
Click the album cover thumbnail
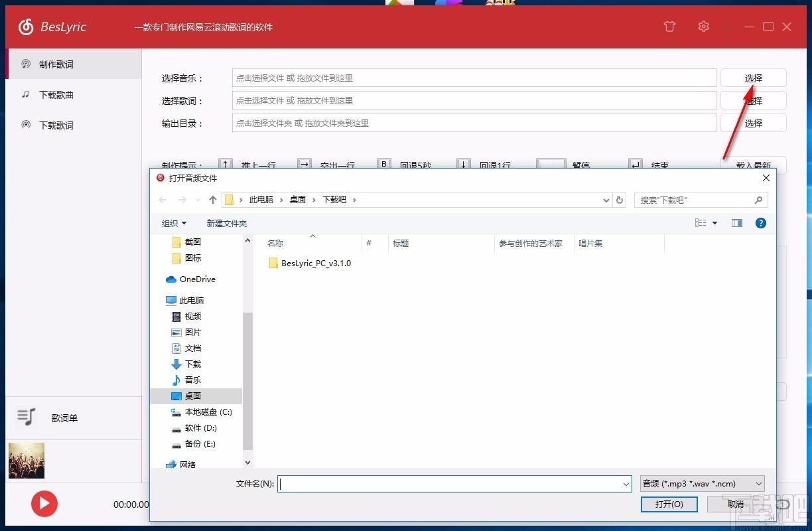[27, 461]
